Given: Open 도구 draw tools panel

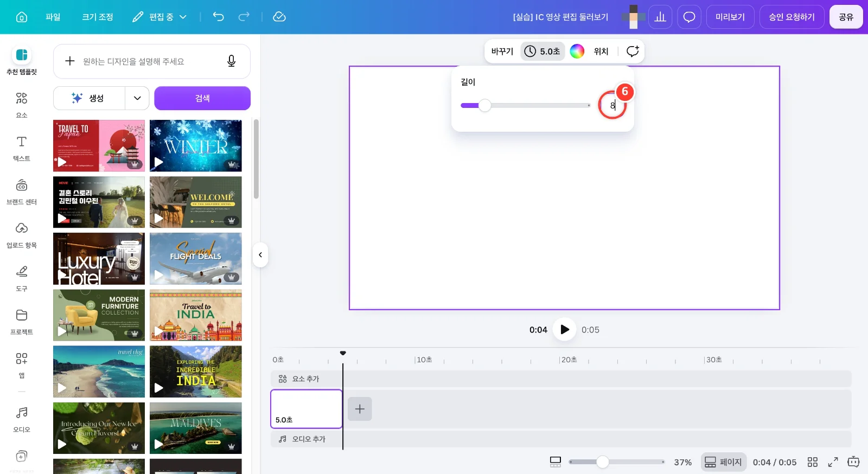Looking at the screenshot, I should (x=22, y=278).
